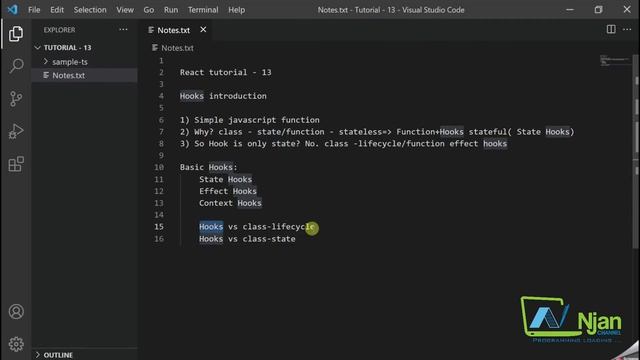Select Notes.txt in the explorer tree
This screenshot has width=640, height=360.
pyautogui.click(x=84, y=75)
